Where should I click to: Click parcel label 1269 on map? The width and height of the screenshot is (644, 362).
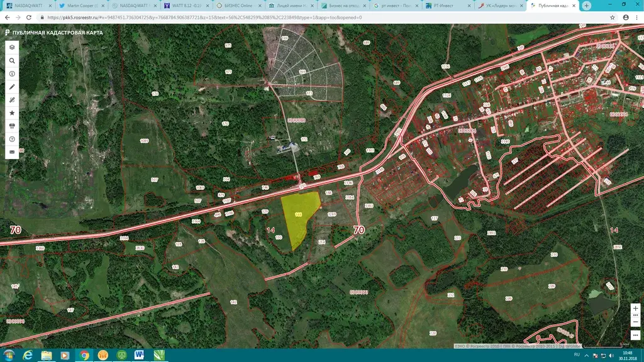[332, 214]
